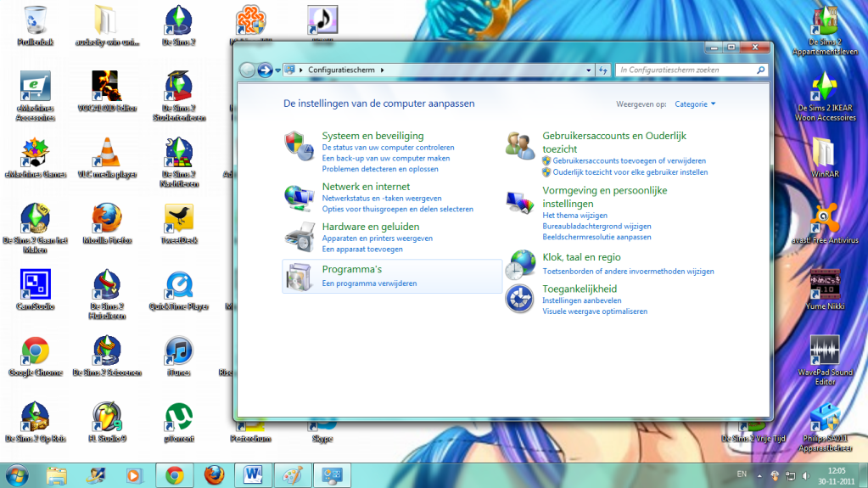
Task: Open Google Chrome from the taskbar
Action: [175, 474]
